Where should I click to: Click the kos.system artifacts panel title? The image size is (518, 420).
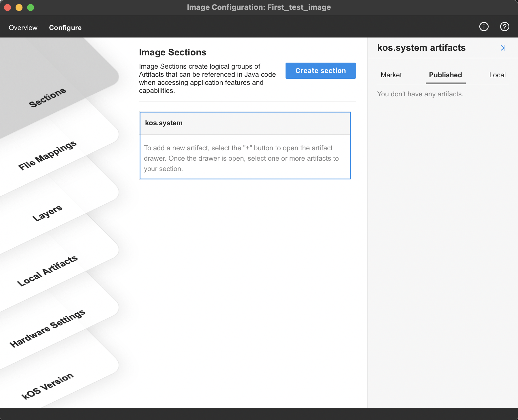tap(421, 48)
